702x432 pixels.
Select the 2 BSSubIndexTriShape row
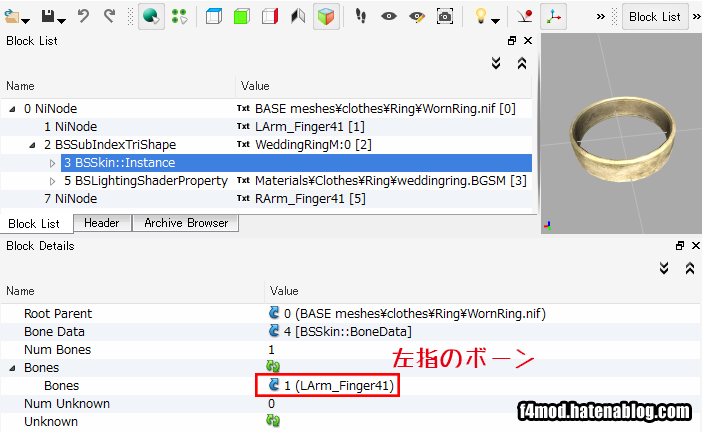click(266, 145)
